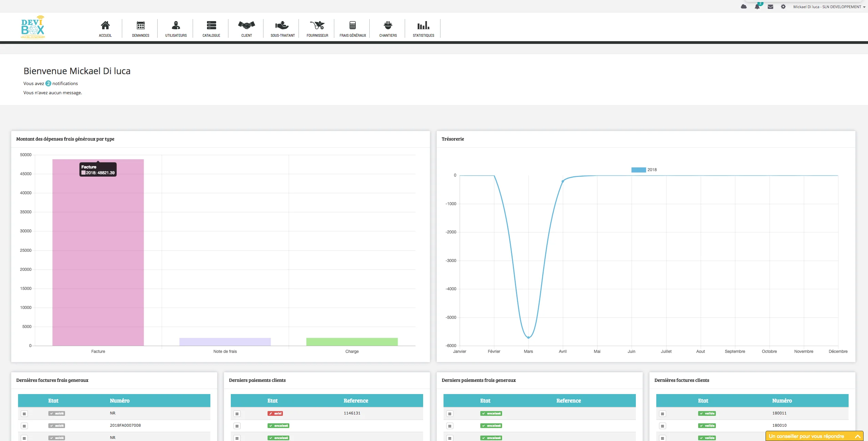Viewport: 868px width, 441px height.
Task: Expand the conseiller chat widget chevron
Action: [x=858, y=436]
